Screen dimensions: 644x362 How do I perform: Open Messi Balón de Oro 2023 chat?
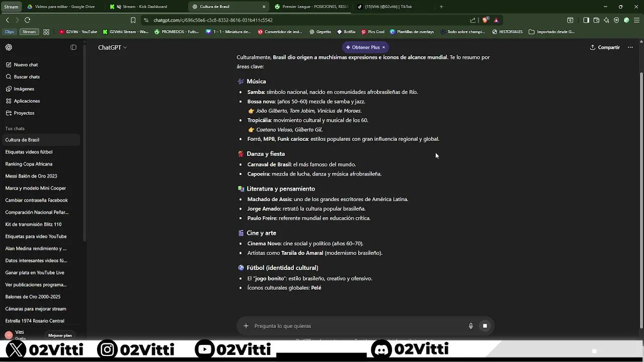[x=40, y=176]
